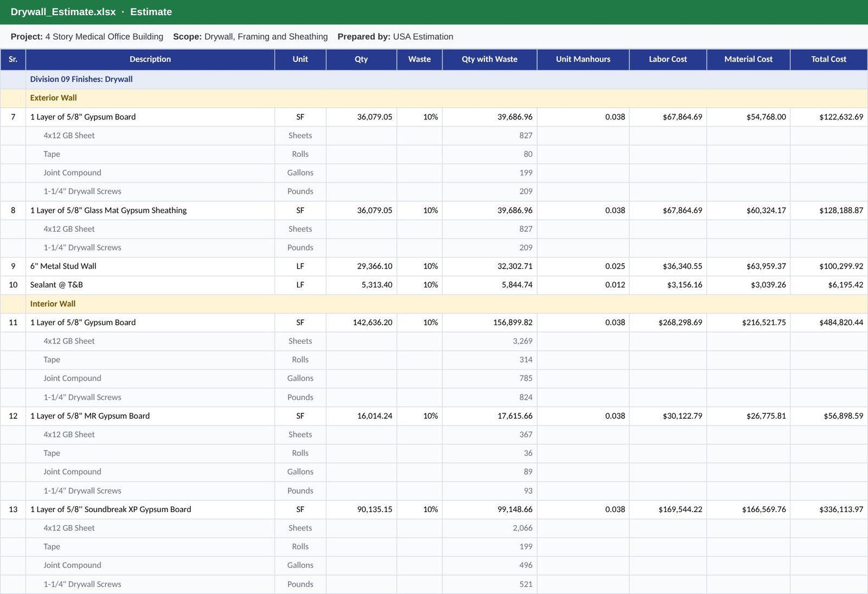Select the Qty with Waste column header
868x594 pixels.
(489, 59)
